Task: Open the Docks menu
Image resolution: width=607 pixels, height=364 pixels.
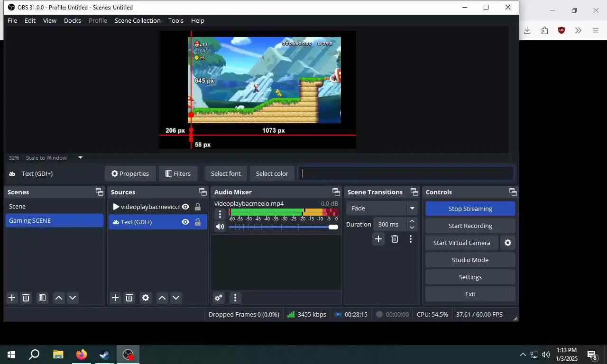Action: tap(73, 20)
